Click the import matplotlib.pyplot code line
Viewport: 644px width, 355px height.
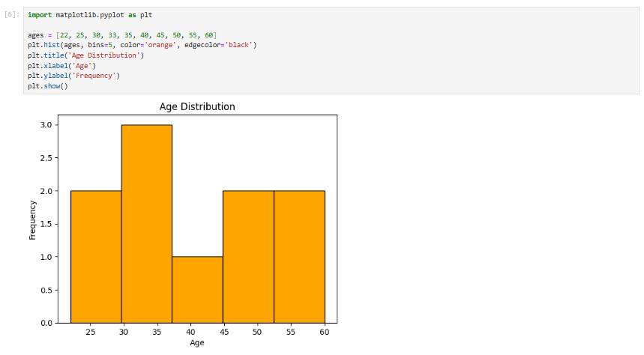click(90, 15)
